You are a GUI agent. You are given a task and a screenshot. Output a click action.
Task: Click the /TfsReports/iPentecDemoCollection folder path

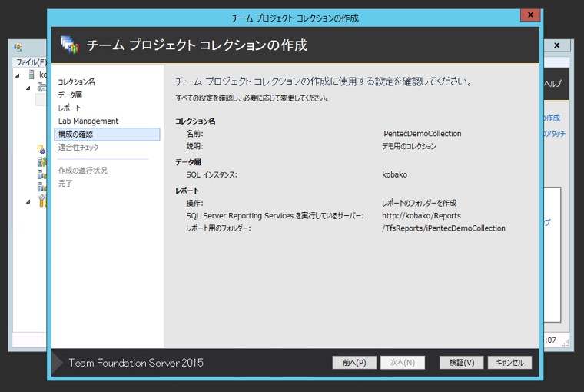pyautogui.click(x=443, y=228)
